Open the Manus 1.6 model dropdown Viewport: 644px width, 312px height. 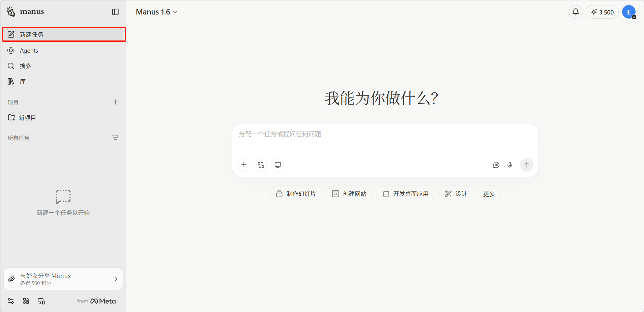point(156,12)
